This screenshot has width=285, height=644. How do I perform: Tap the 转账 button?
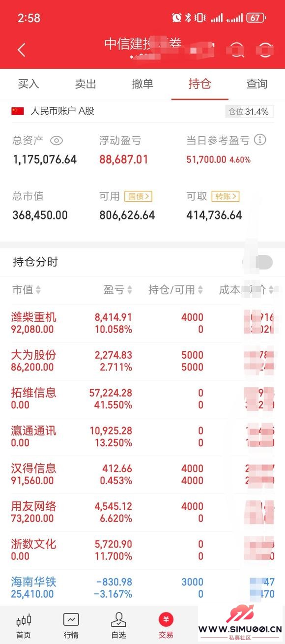[226, 196]
